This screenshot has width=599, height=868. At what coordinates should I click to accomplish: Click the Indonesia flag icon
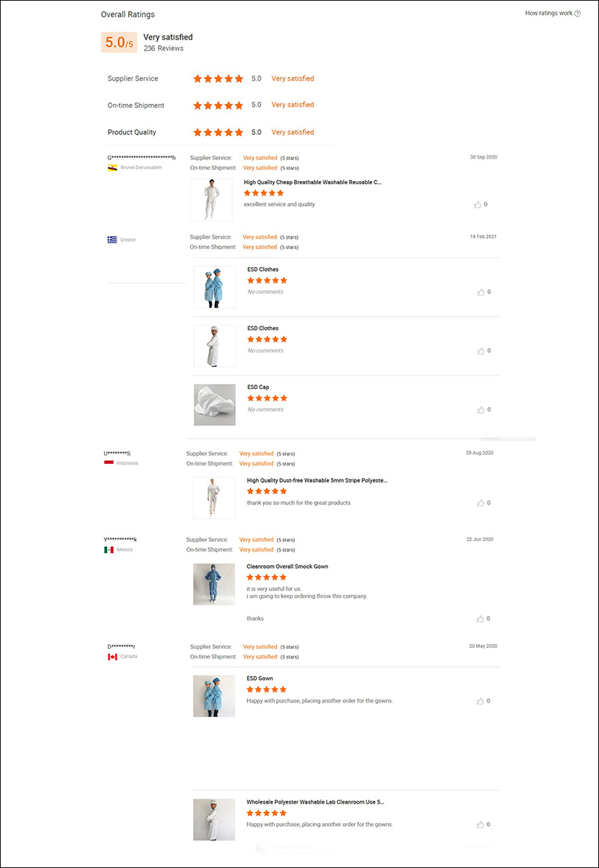(110, 463)
